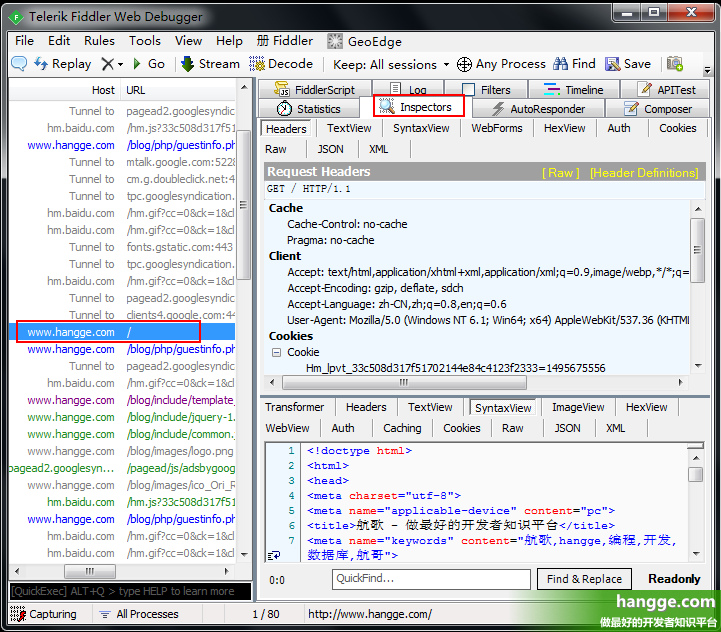Select request HexView inspector tab
The image size is (721, 632).
click(564, 128)
